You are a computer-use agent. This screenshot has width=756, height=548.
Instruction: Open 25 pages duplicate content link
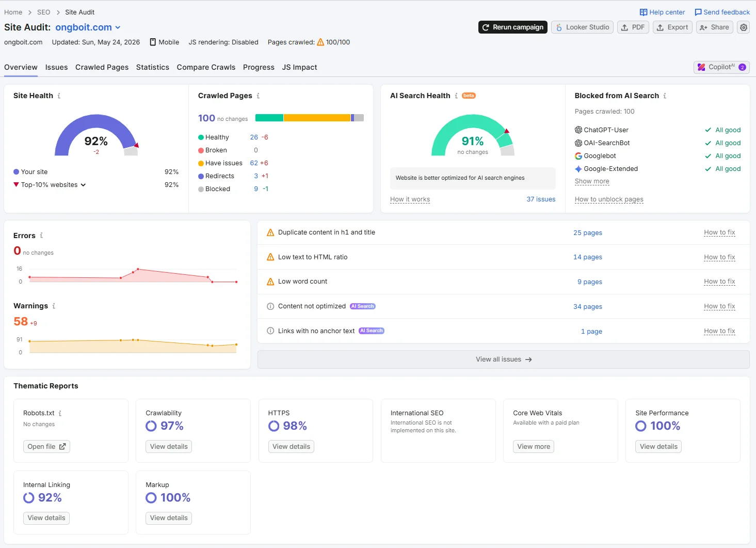pos(588,233)
